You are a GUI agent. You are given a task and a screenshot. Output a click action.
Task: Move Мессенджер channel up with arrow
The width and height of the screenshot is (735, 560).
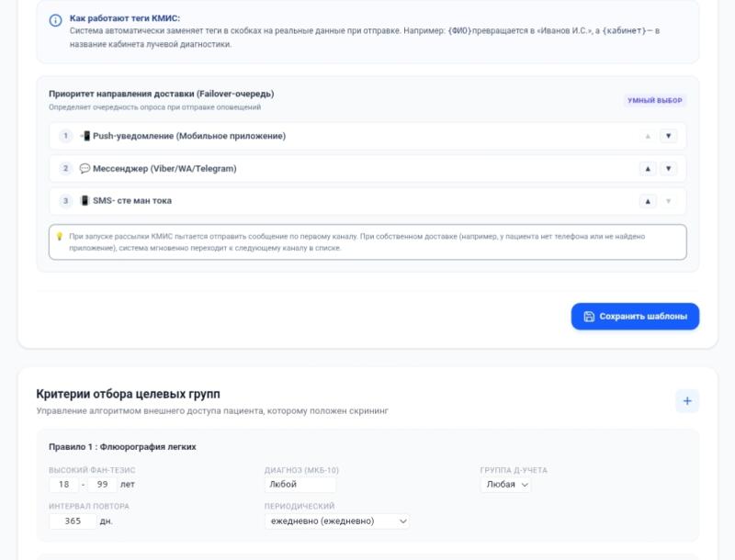point(648,169)
